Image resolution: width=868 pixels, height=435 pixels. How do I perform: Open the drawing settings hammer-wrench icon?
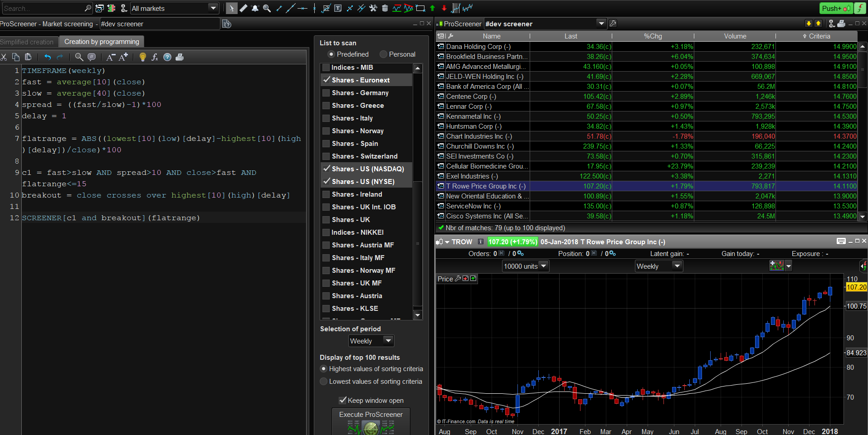pyautogui.click(x=373, y=8)
